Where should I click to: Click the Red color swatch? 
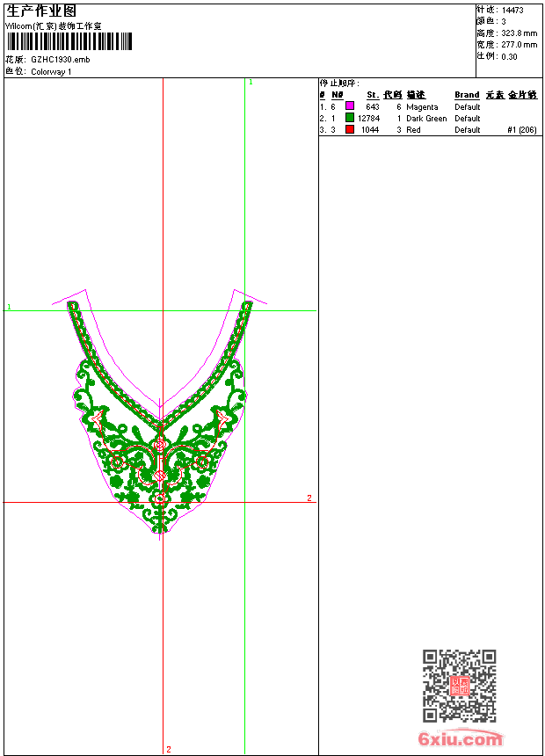(x=349, y=129)
